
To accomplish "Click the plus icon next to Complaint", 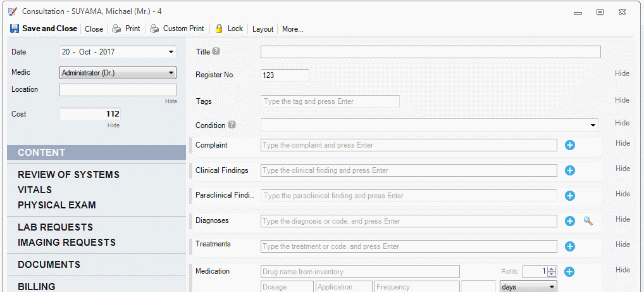I will click(569, 145).
